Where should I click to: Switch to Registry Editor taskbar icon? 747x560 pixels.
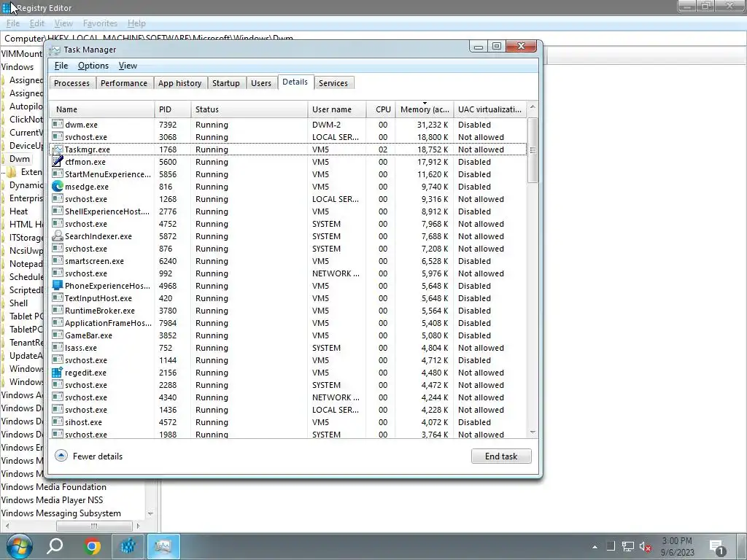pos(128,546)
